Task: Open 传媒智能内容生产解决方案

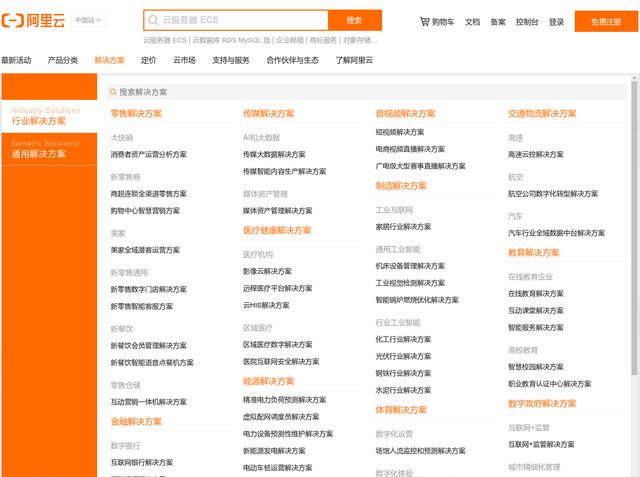Action: 284,171
